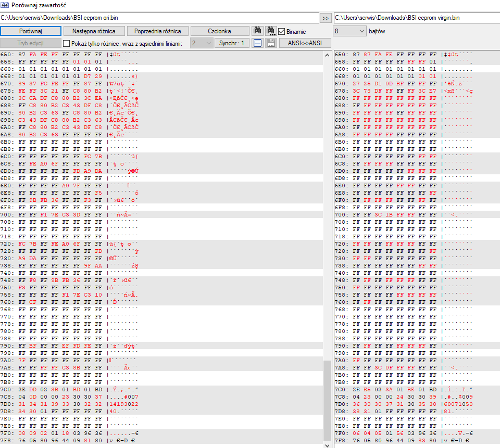Click offset 670: in right pane
This screenshot has height=448, width=500.
[342, 83]
